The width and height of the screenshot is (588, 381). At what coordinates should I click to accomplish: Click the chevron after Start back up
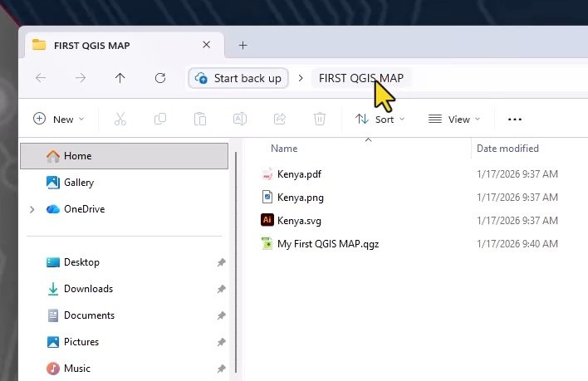coord(301,78)
